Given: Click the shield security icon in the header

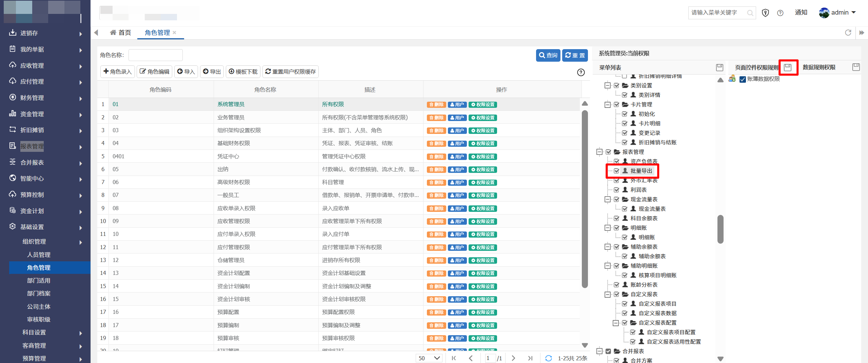Looking at the screenshot, I should tap(765, 13).
